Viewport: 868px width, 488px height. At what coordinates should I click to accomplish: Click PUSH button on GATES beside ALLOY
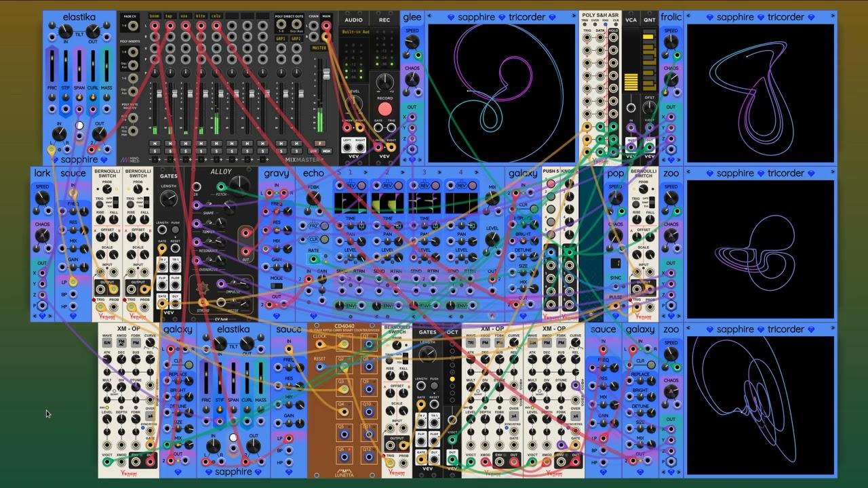176,230
